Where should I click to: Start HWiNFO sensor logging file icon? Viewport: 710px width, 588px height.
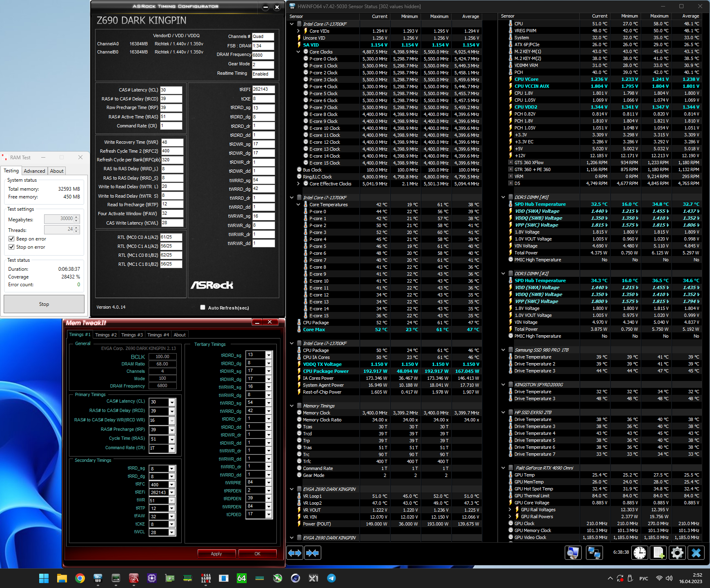(659, 553)
